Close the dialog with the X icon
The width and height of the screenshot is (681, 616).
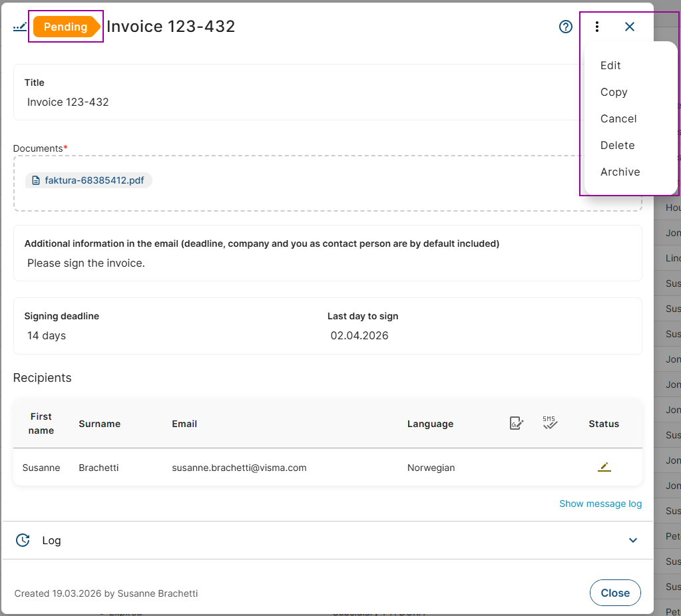coord(630,27)
